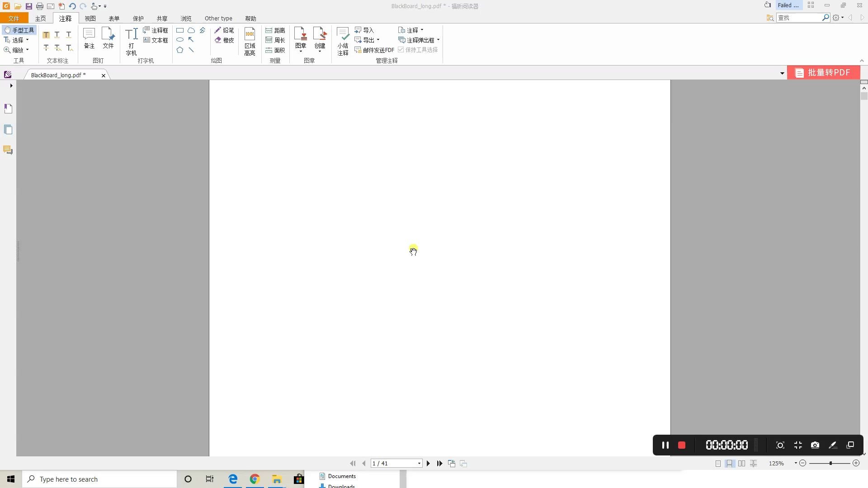Click the 注释框 callout button
Image resolution: width=868 pixels, height=488 pixels.
[156, 30]
